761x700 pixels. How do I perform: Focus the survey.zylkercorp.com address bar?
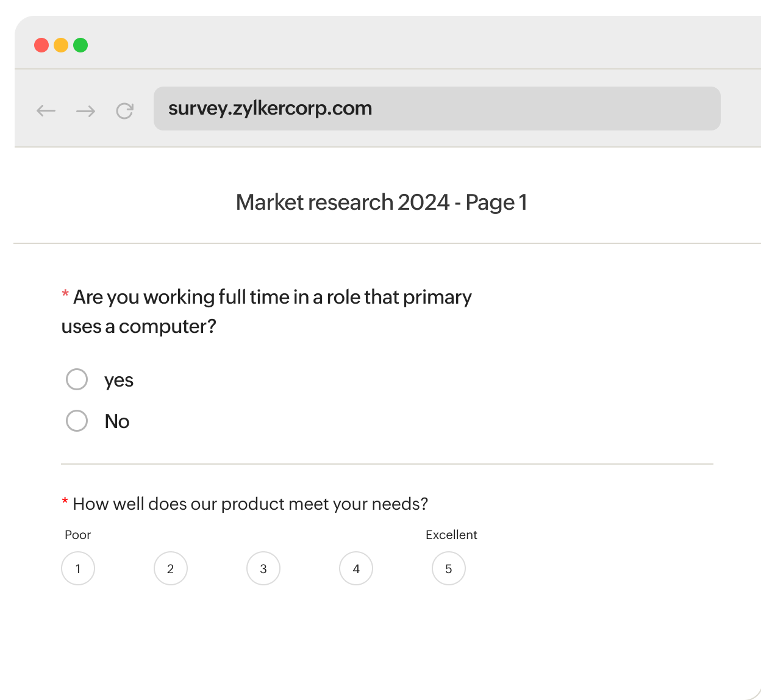coord(437,109)
